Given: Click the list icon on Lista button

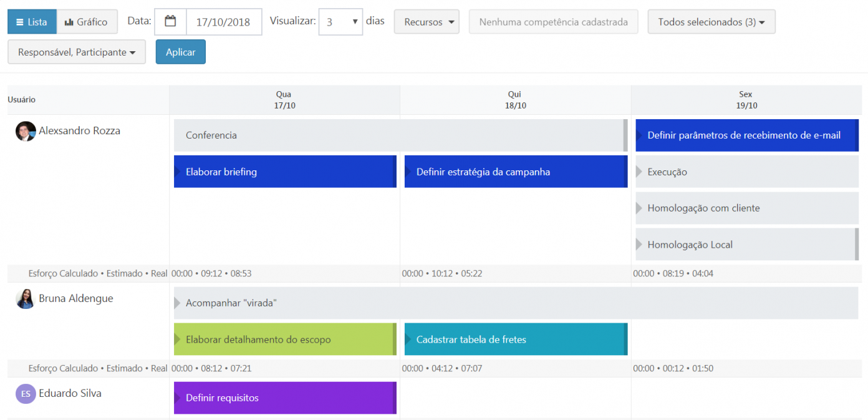Looking at the screenshot, I should click(x=19, y=21).
